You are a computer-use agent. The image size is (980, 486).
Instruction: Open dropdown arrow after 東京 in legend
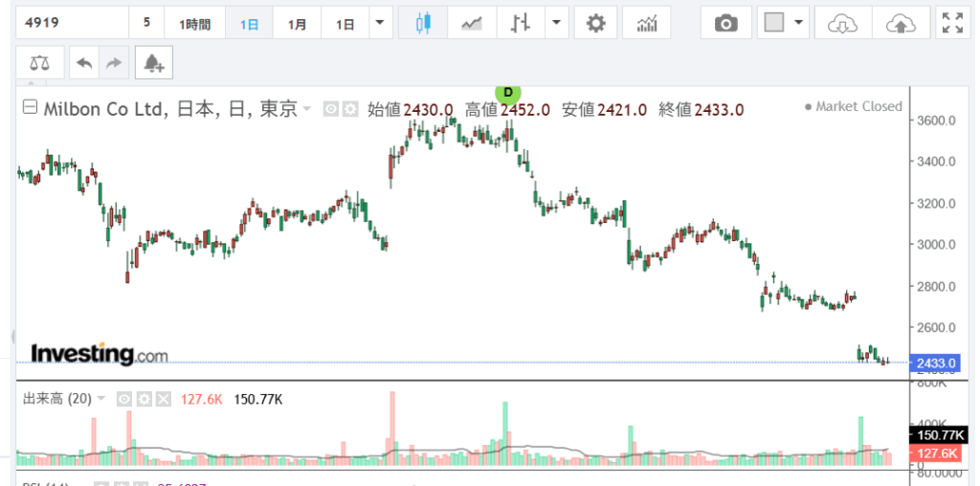[306, 109]
